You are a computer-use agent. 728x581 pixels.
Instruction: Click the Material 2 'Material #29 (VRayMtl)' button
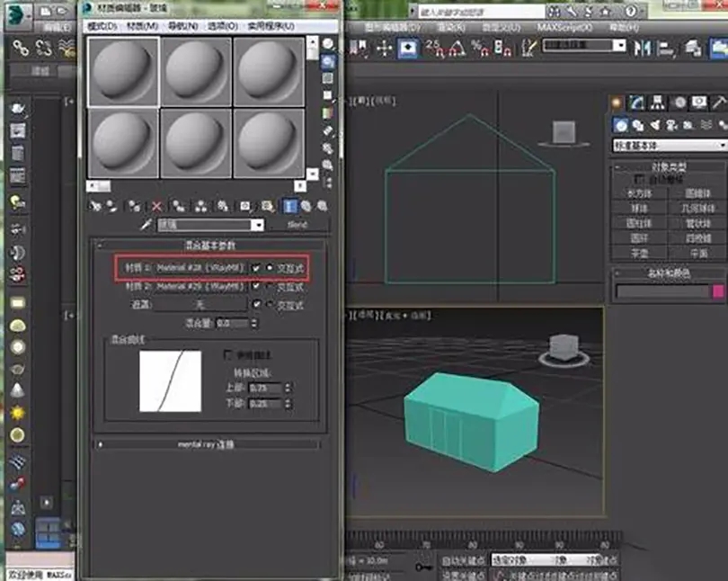coord(200,287)
